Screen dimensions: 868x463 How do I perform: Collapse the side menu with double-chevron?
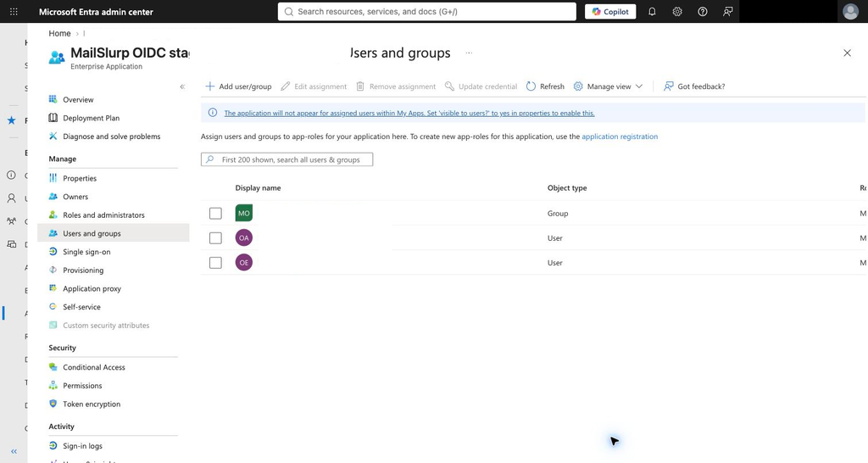click(x=182, y=86)
